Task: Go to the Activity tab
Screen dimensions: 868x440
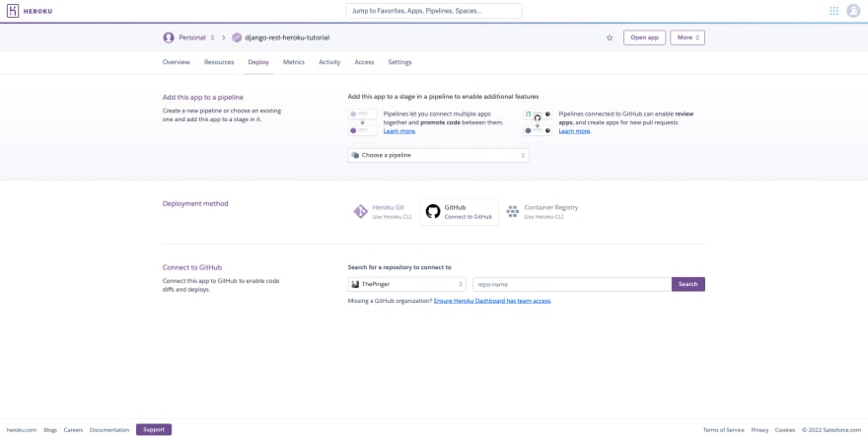Action: (329, 62)
